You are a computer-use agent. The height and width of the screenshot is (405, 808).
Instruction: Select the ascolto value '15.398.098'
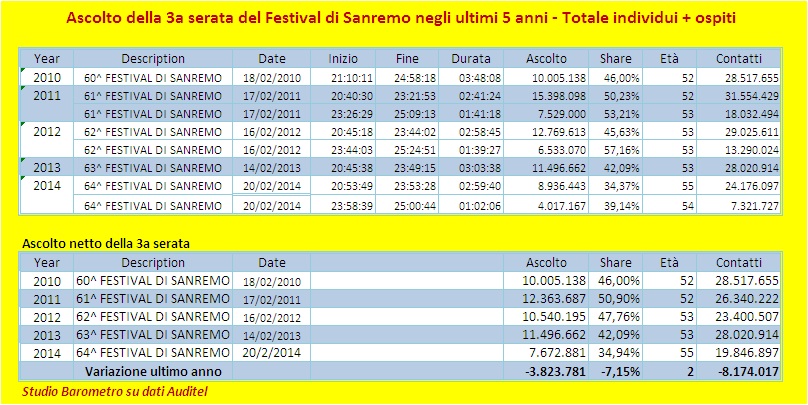tap(559, 96)
